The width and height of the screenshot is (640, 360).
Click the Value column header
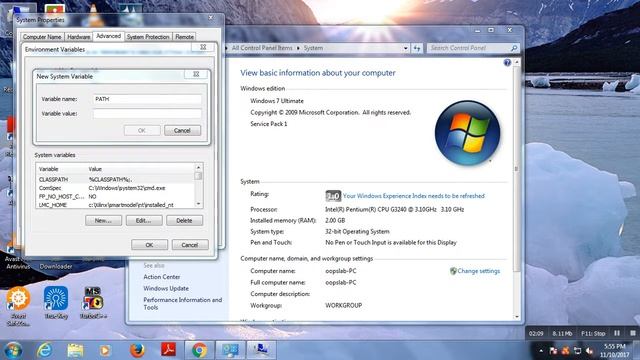[140, 169]
